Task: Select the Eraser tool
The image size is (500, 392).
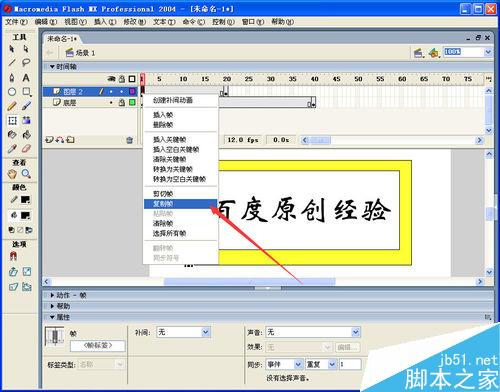Action: point(26,148)
